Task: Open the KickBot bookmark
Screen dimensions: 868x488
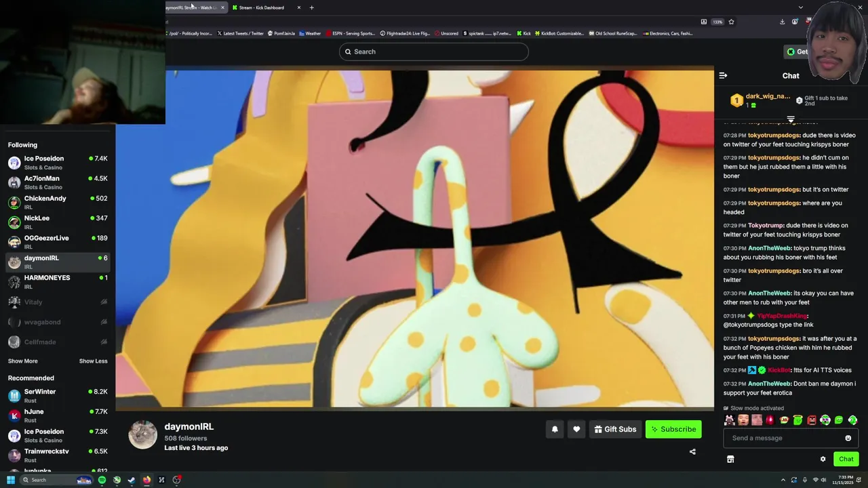Action: click(x=559, y=33)
